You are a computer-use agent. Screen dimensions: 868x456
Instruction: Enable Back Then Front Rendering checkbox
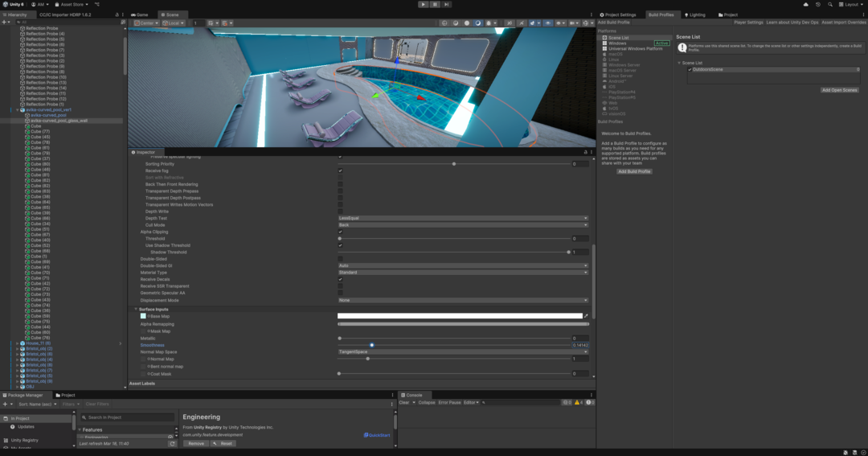(340, 184)
